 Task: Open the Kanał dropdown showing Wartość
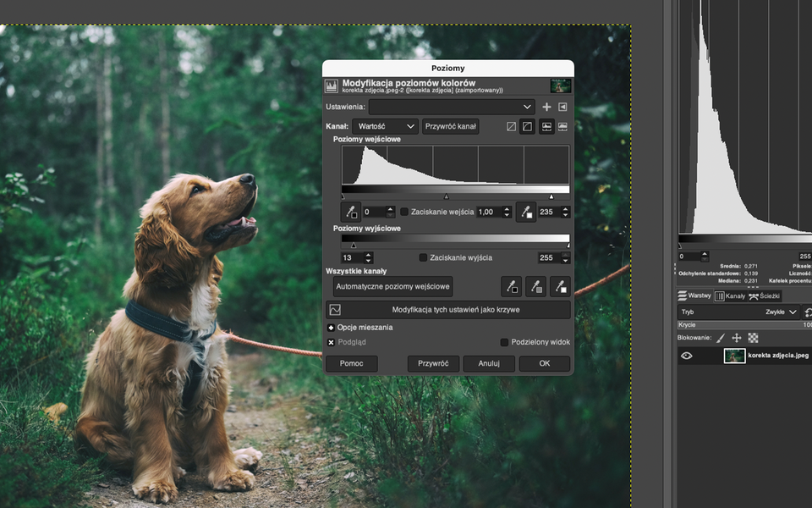tap(386, 126)
